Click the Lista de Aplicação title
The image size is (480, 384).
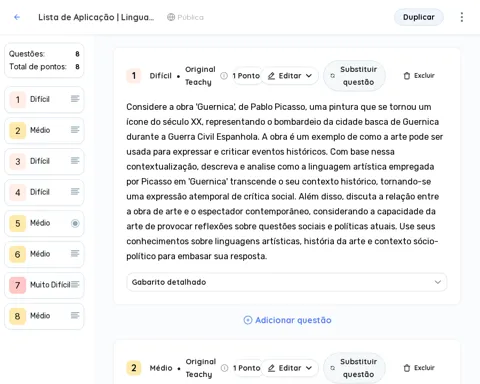[96, 17]
